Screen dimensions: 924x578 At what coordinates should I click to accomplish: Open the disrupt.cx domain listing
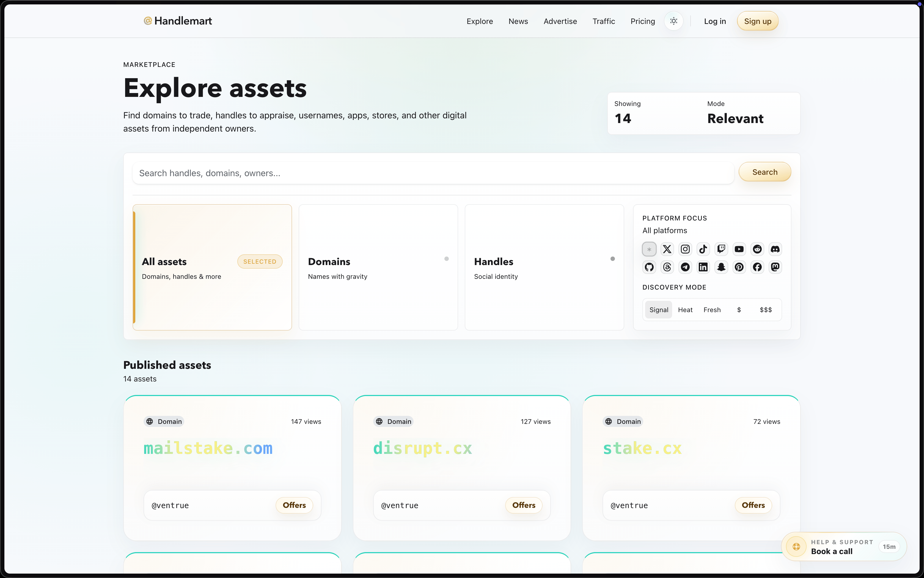(x=423, y=448)
